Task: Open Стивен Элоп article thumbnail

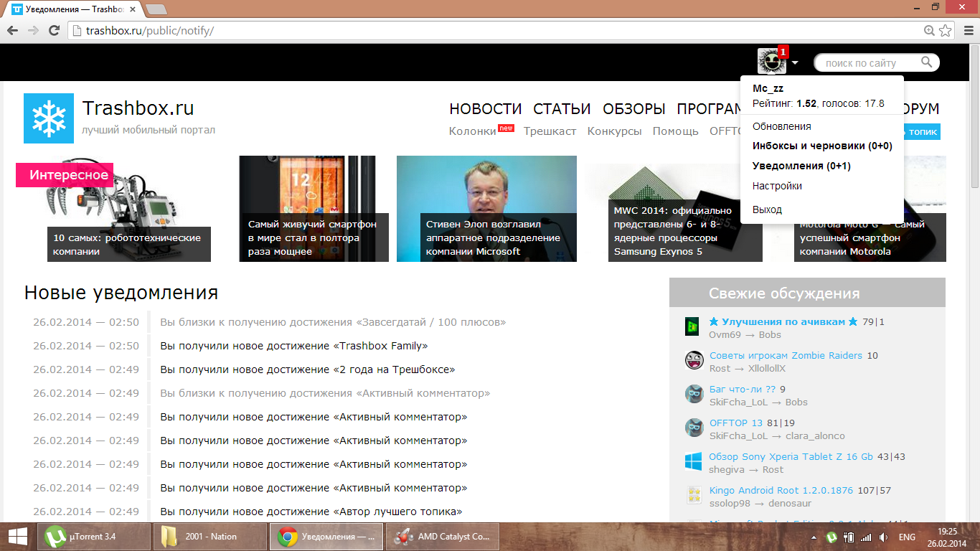Action: coord(486,209)
